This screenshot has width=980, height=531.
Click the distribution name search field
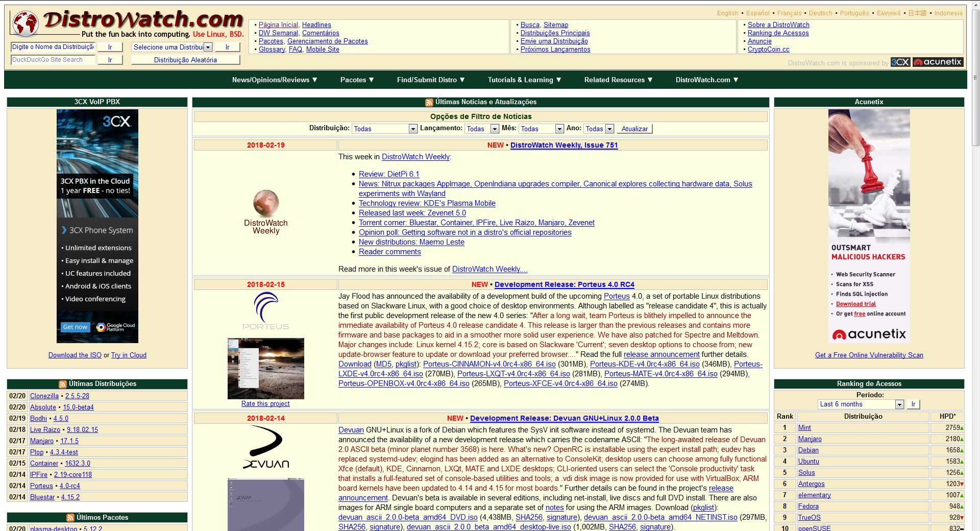coord(53,47)
